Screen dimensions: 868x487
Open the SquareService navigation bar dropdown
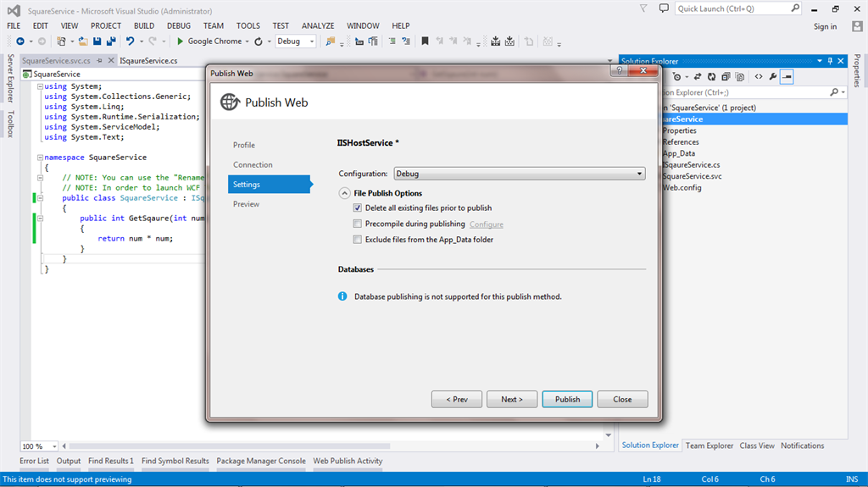coord(114,75)
